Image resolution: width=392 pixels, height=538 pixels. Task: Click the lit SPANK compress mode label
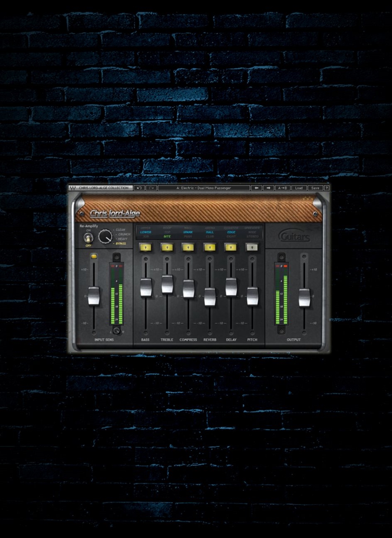(x=188, y=232)
